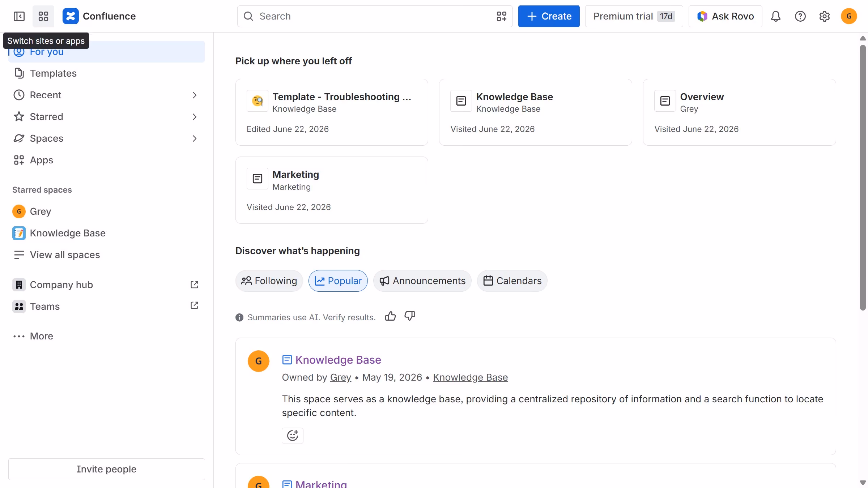Click the vertical scrollbar thumb
This screenshot has width=868, height=488.
863,177
